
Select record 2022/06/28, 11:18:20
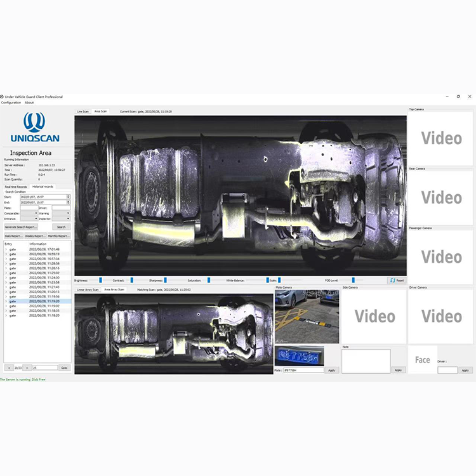pos(37,315)
